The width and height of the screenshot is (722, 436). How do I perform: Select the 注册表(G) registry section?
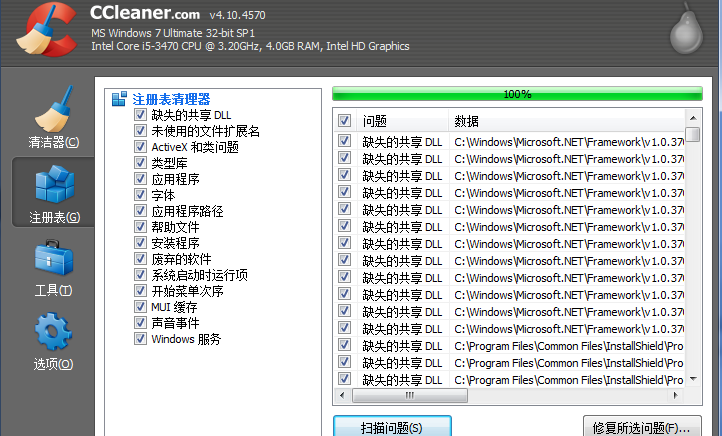click(54, 192)
